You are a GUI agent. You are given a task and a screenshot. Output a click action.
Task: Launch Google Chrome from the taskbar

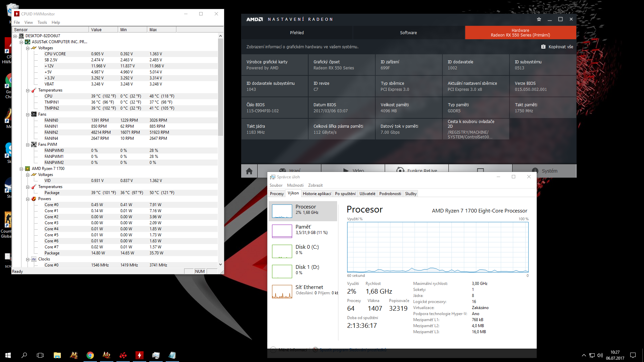[90, 355]
